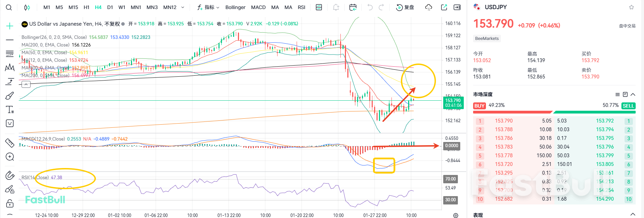Toggle the lock all drawings icon
644x218 pixels.
(x=10, y=203)
